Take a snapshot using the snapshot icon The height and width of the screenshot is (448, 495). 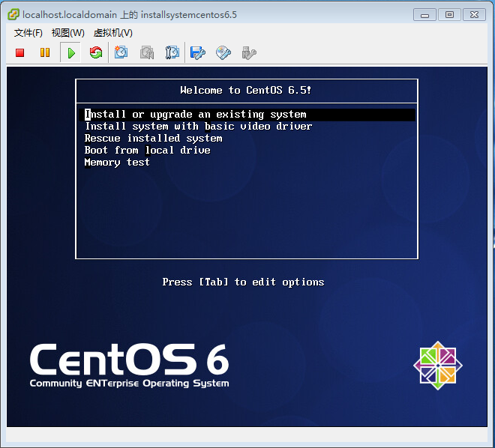121,52
